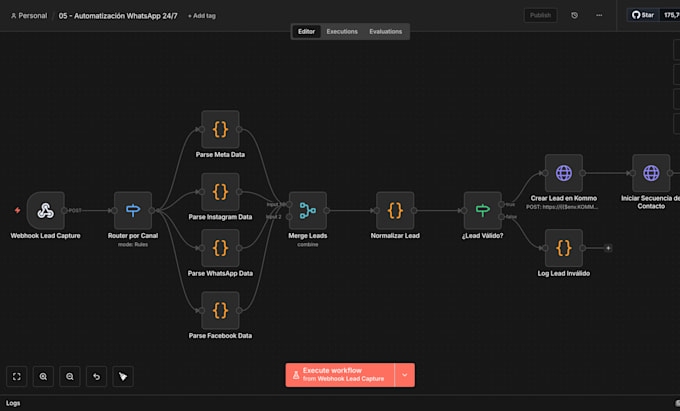Viewport: 680px width, 411px height.
Task: Open the Parse WhatsApp Data code node
Action: [220, 248]
